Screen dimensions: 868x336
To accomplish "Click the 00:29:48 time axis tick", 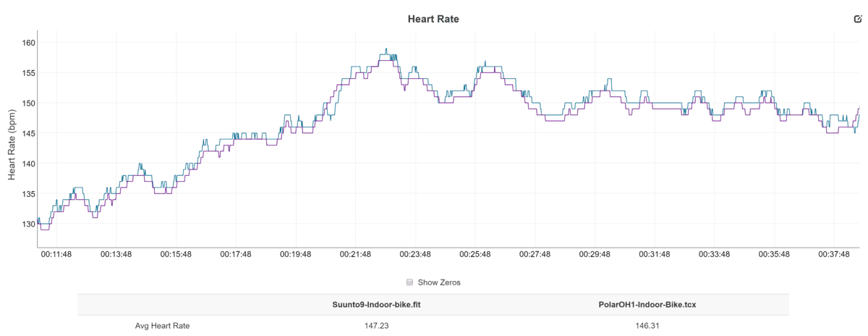I will pyautogui.click(x=595, y=254).
